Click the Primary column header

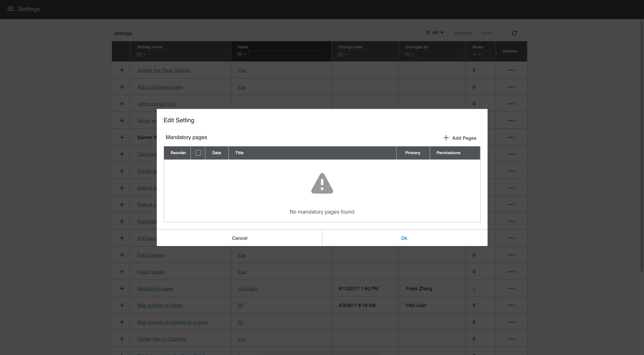point(413,153)
